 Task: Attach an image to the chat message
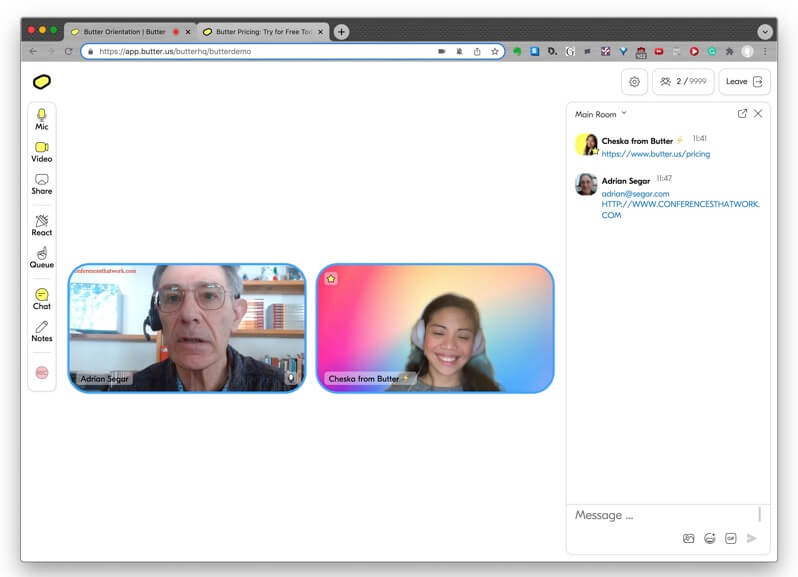[689, 538]
